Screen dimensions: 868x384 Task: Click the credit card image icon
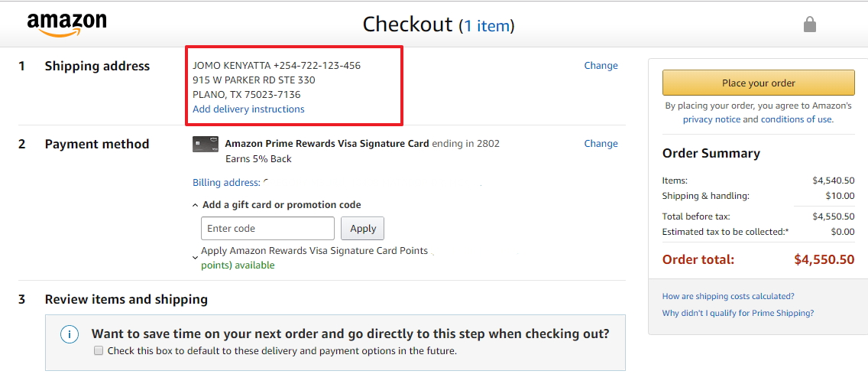(x=206, y=144)
